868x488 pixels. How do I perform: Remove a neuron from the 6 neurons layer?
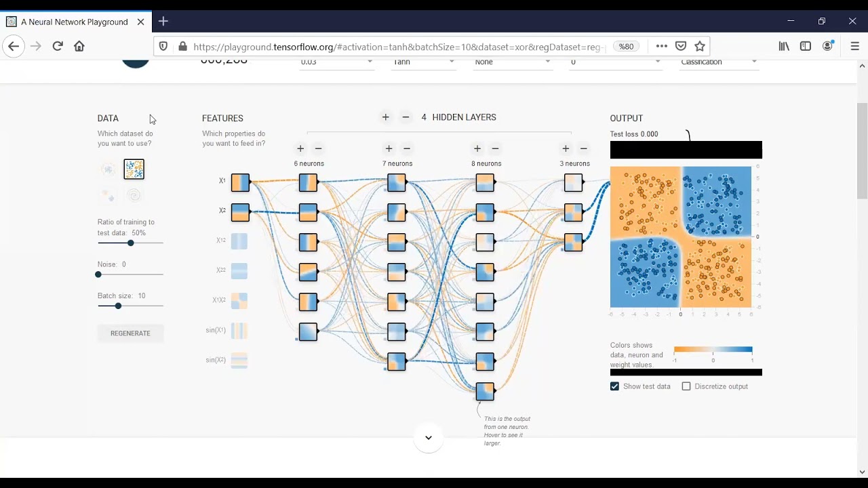pyautogui.click(x=318, y=148)
